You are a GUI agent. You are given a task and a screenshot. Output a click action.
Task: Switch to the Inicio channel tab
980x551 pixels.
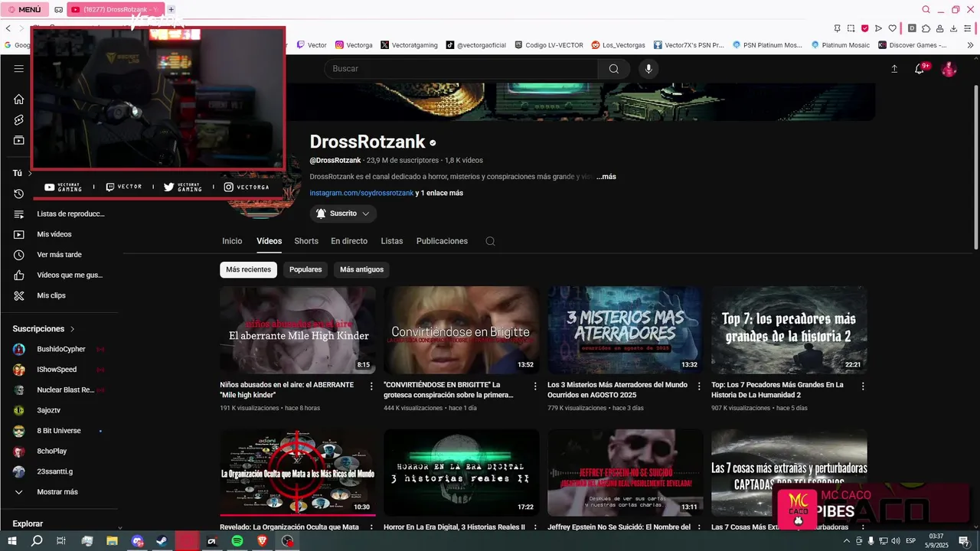point(232,241)
